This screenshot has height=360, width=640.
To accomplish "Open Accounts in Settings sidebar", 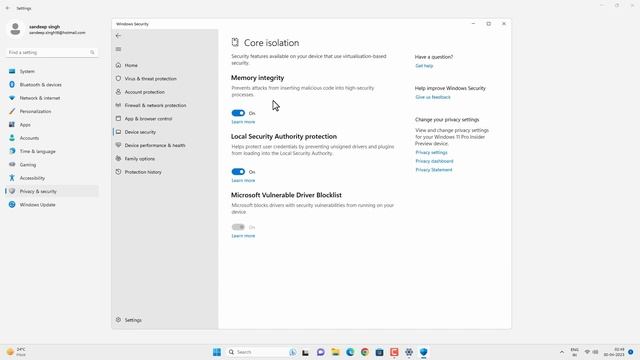I will coord(52,138).
